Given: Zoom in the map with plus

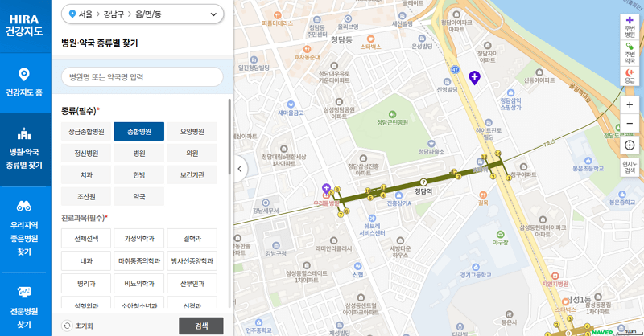Looking at the screenshot, I should (x=630, y=105).
